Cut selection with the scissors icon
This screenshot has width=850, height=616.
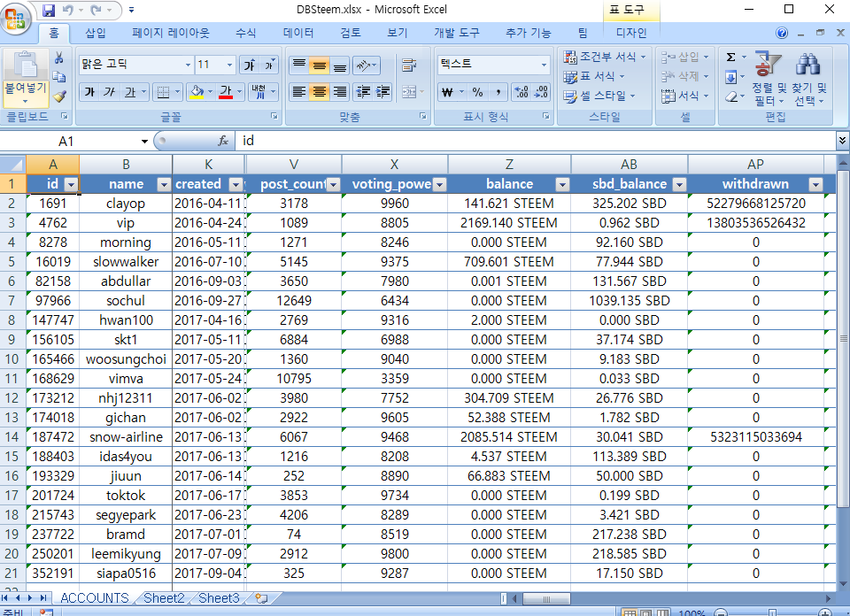coord(59,58)
